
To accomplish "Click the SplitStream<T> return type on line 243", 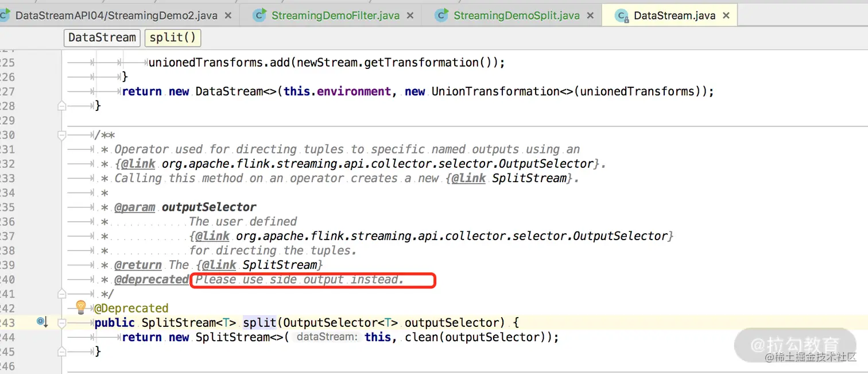I will point(189,323).
